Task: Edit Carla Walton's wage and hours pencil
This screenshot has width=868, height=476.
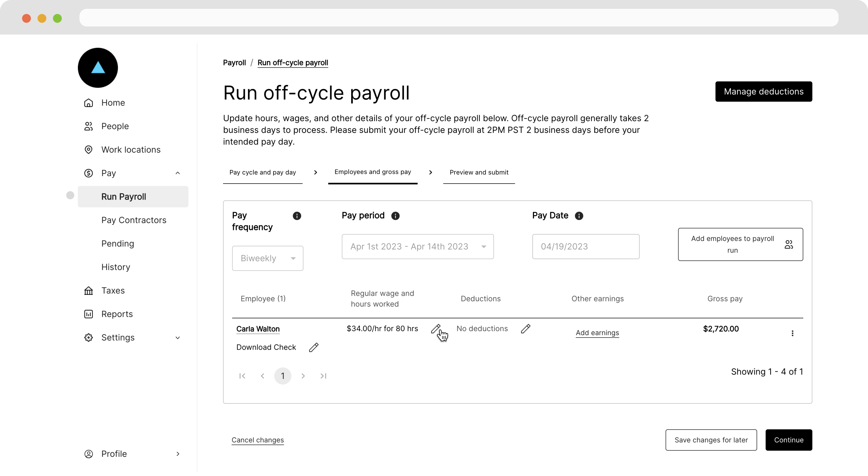Action: pyautogui.click(x=436, y=329)
